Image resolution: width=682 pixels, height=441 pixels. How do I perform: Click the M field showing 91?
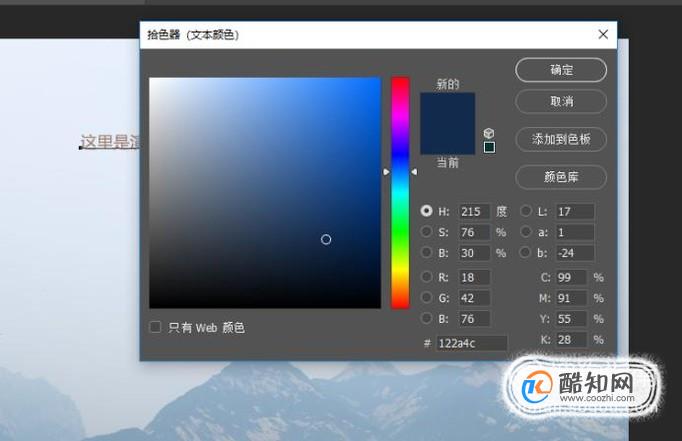pyautogui.click(x=572, y=298)
